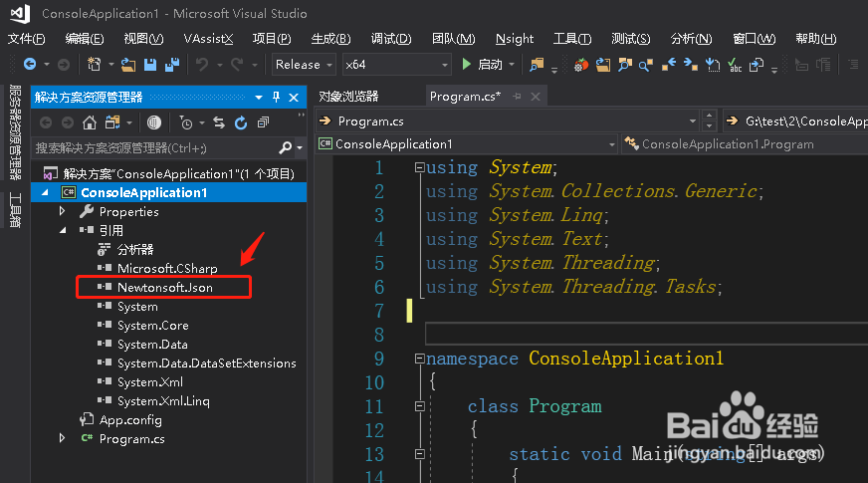The image size is (868, 483).
Task: Click the green Start debugging arrow
Action: 466,65
